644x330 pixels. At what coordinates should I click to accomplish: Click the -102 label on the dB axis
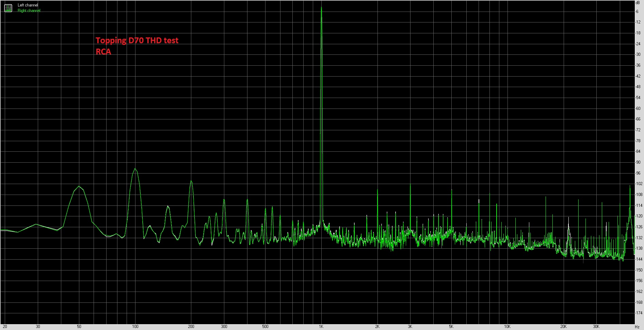(639, 184)
